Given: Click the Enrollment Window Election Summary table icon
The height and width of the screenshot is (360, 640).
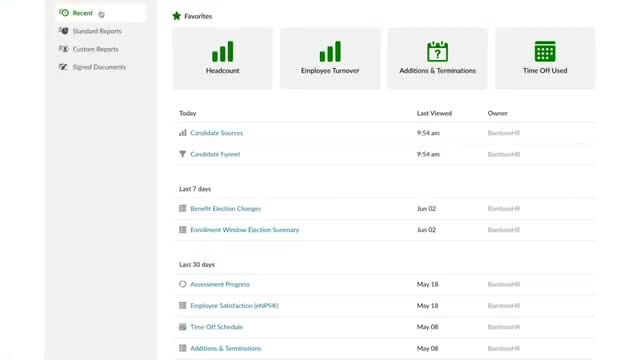Looking at the screenshot, I should 182,229.
